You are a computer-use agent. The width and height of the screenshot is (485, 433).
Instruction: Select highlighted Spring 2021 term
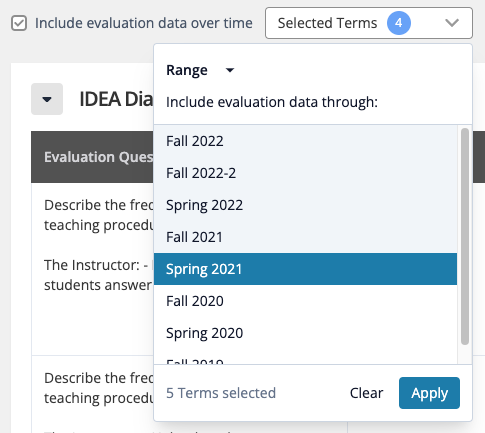305,269
